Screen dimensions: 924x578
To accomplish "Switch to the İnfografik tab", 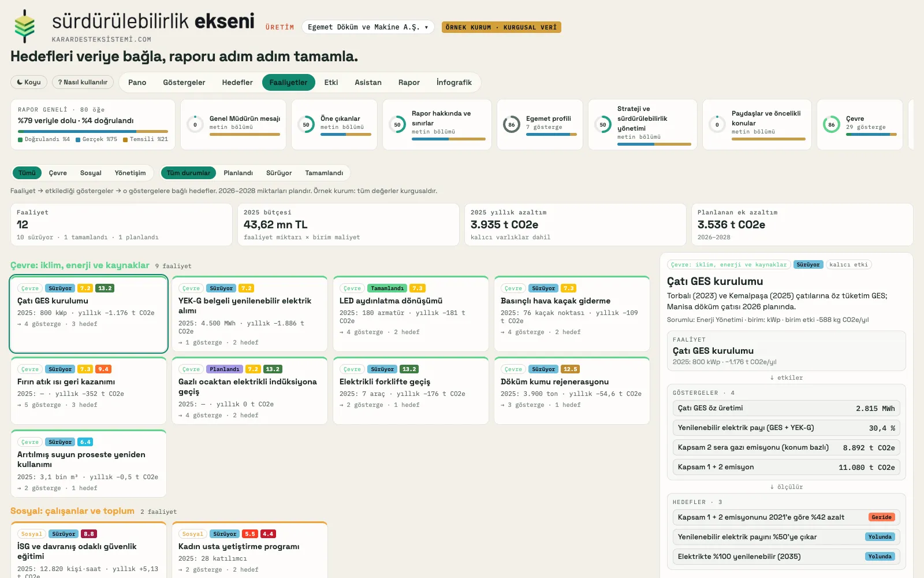I will [x=454, y=82].
